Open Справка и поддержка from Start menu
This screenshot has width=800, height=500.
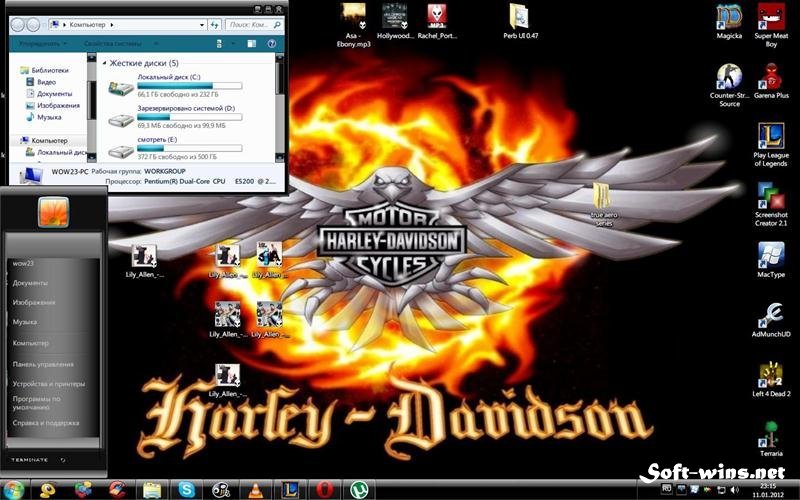pos(46,423)
